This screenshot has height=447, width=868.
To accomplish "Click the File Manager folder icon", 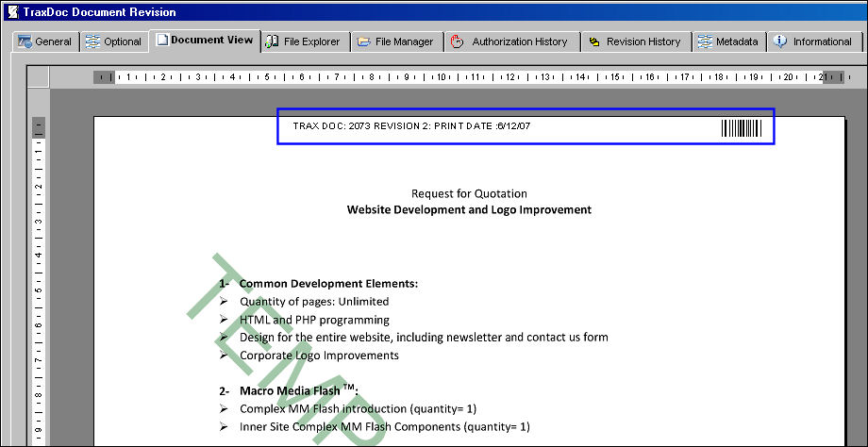I will (x=363, y=42).
